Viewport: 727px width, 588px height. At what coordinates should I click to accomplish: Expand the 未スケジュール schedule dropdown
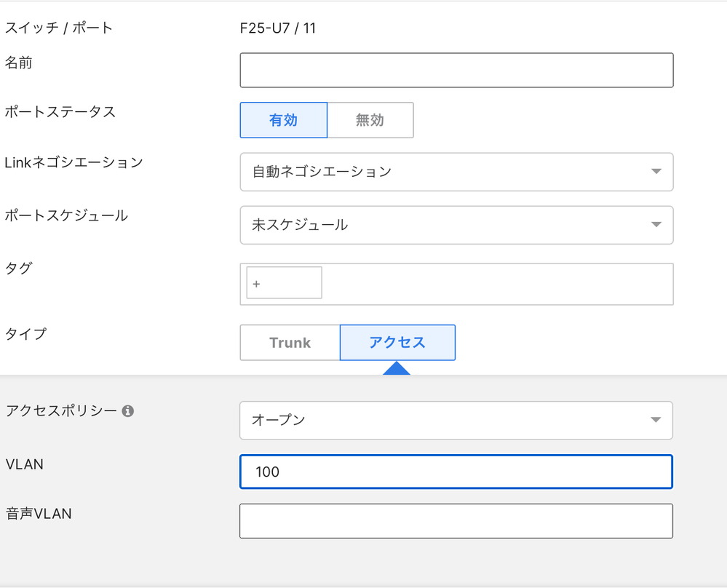tap(437, 225)
